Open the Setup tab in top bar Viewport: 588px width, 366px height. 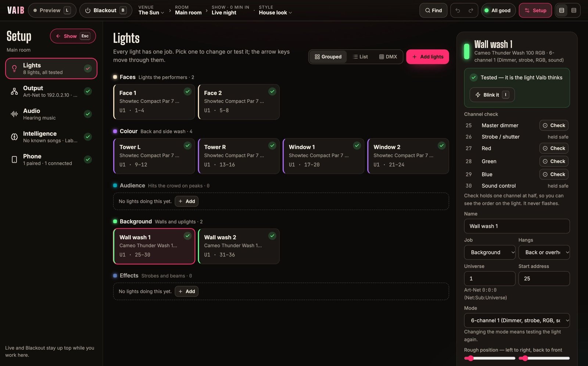(x=535, y=10)
